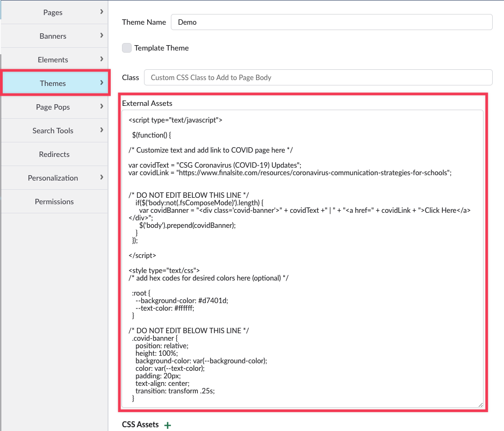Open the Banners menu item
The image size is (504, 431).
point(54,36)
